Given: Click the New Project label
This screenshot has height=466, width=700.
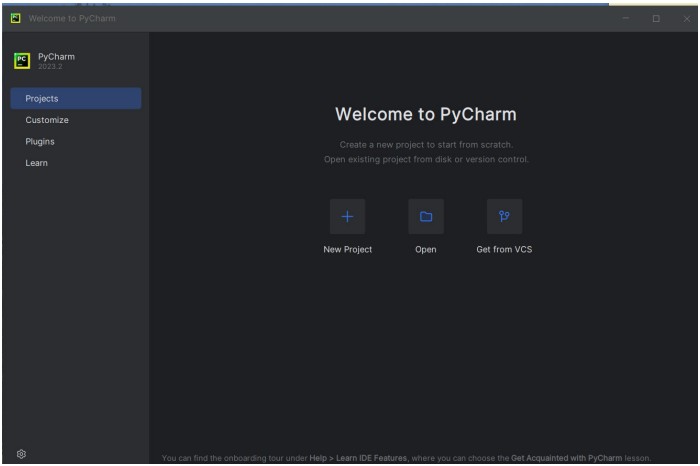Looking at the screenshot, I should tap(347, 250).
